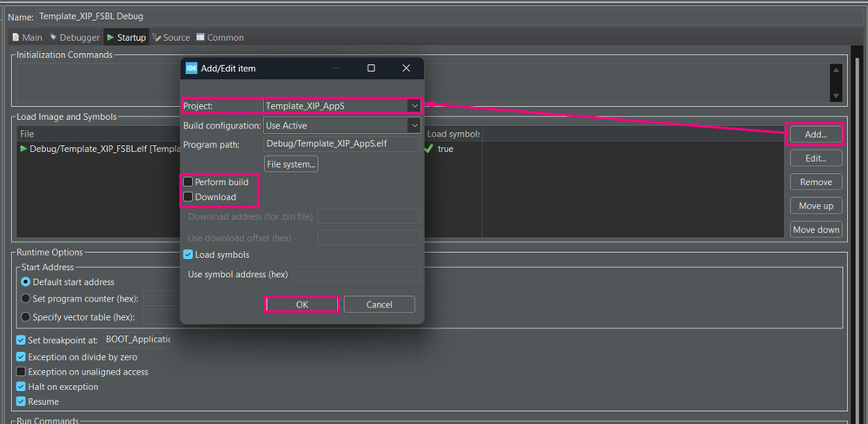Click the green checkmark next to true

point(428,149)
